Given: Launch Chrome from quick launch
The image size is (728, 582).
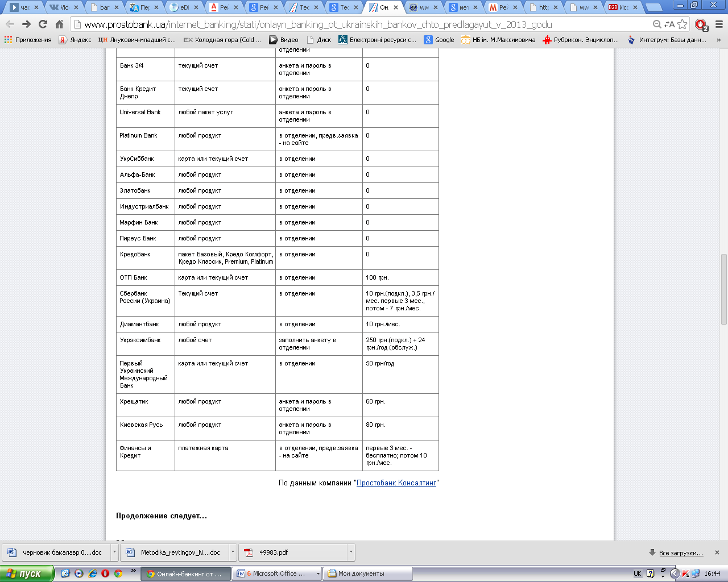Looking at the screenshot, I should coord(118,573).
